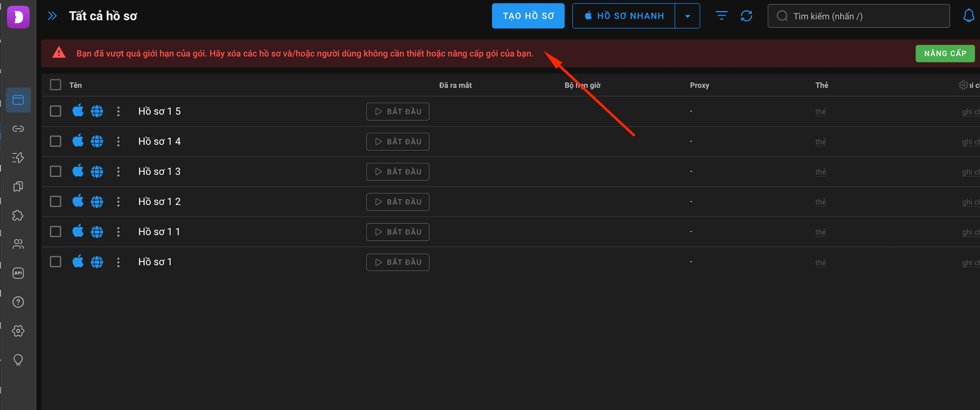Focus the Tìm kiếm search field

[x=858, y=16]
